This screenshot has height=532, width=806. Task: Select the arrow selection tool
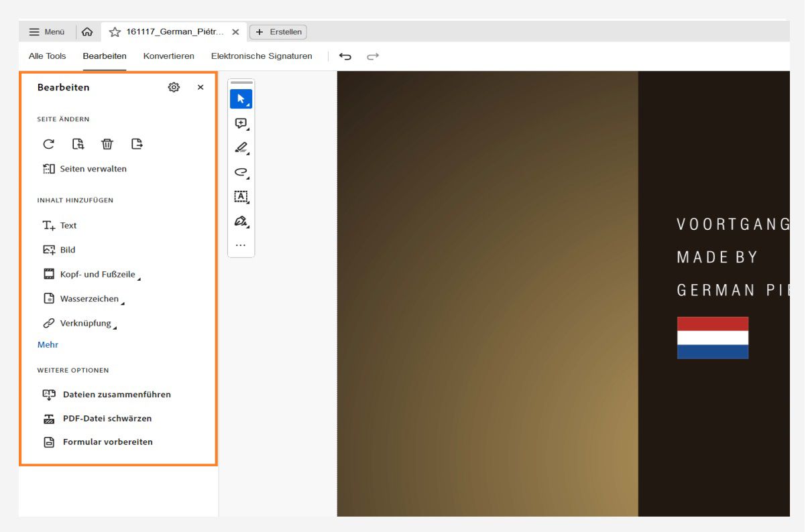point(241,98)
